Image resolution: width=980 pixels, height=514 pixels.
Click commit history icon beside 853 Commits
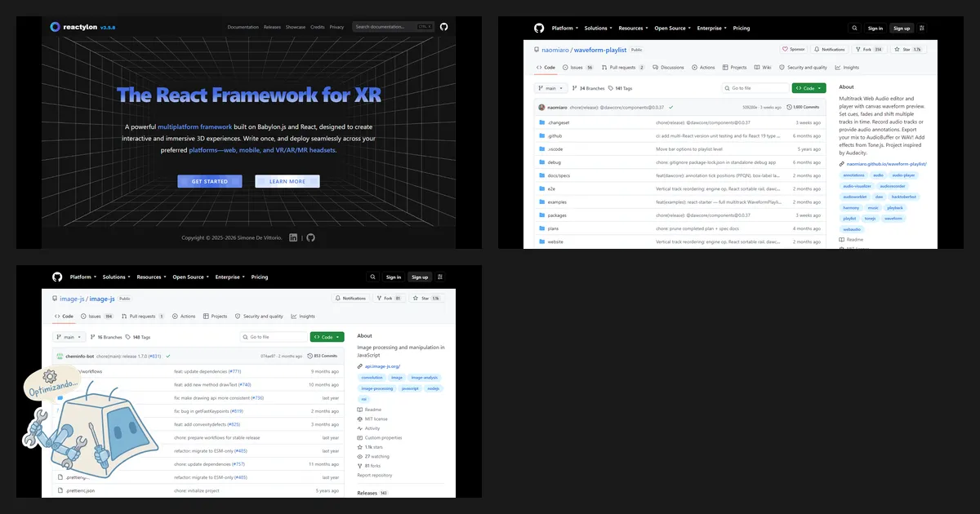coord(312,356)
